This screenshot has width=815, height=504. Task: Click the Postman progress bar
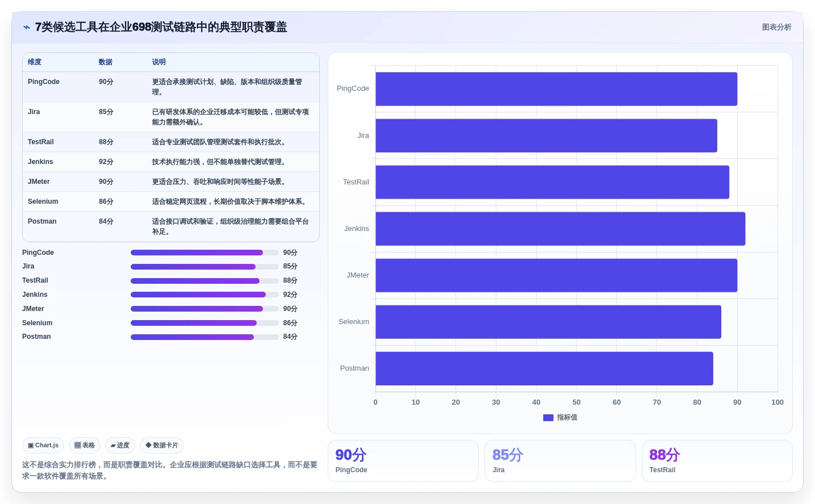click(204, 337)
